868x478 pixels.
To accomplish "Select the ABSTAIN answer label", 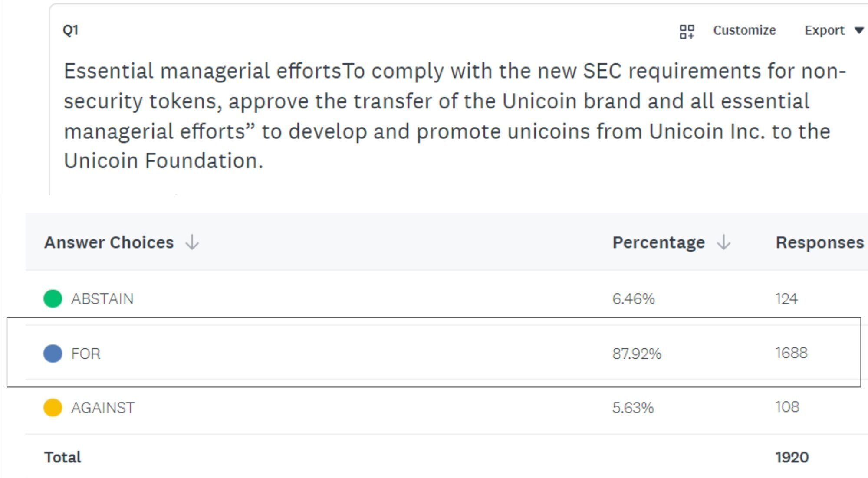I will [102, 299].
